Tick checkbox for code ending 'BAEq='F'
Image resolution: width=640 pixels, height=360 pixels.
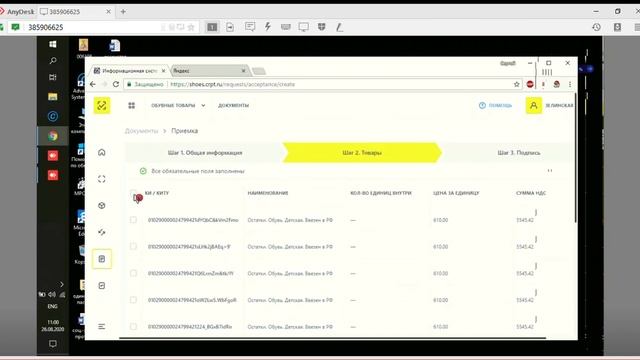(133, 247)
